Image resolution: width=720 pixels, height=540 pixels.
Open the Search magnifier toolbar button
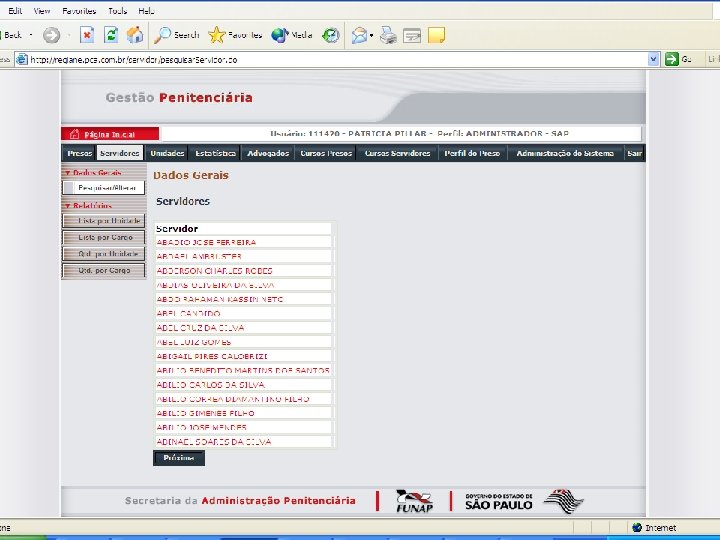[176, 35]
